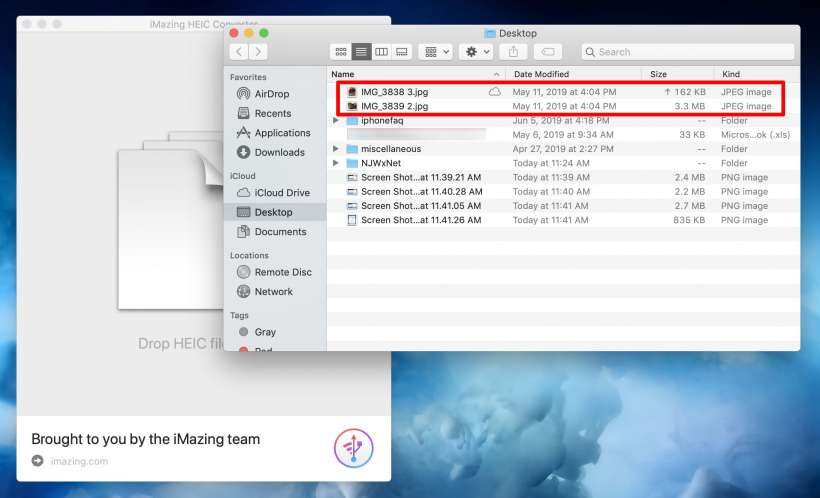820x498 pixels.
Task: Click the Edit Tags toolbar button
Action: [x=547, y=52]
